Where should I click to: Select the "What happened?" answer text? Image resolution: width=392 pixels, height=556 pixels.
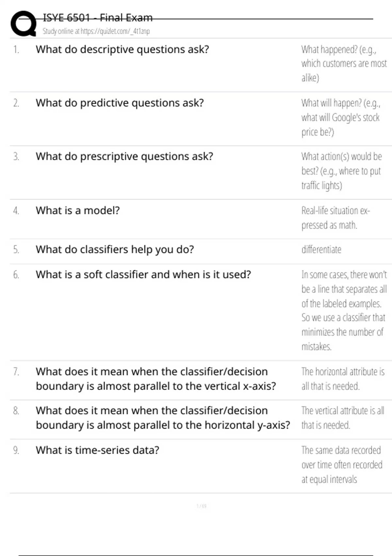[343, 63]
